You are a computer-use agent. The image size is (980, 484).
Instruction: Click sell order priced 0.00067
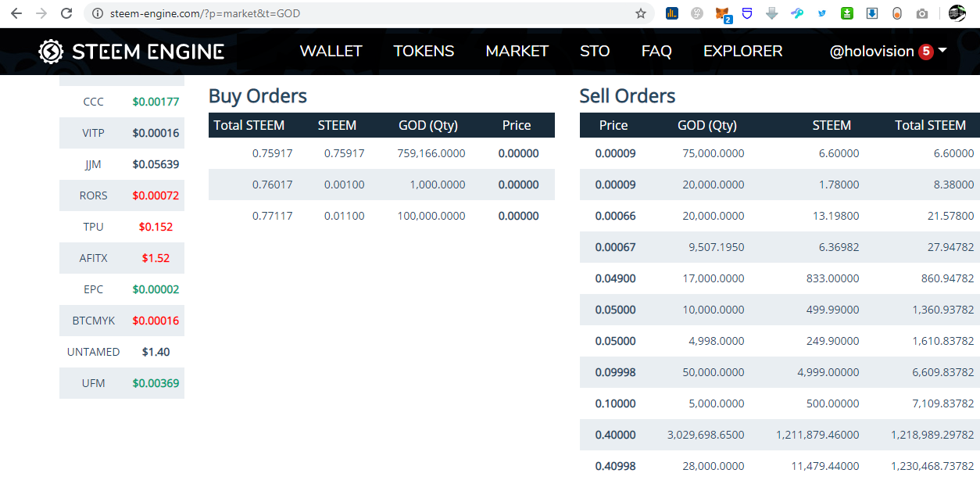pos(780,247)
